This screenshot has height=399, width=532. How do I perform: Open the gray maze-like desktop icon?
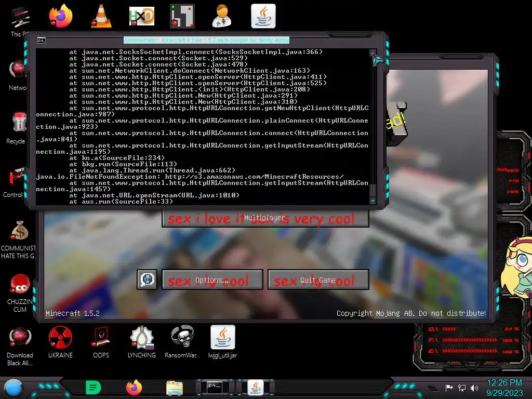point(182,16)
